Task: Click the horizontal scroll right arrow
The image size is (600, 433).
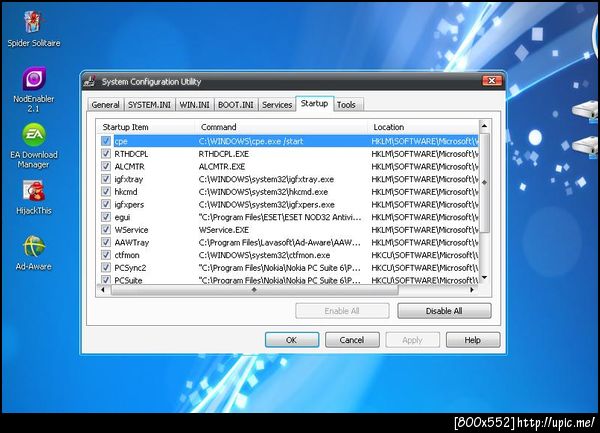Action: pyautogui.click(x=472, y=290)
